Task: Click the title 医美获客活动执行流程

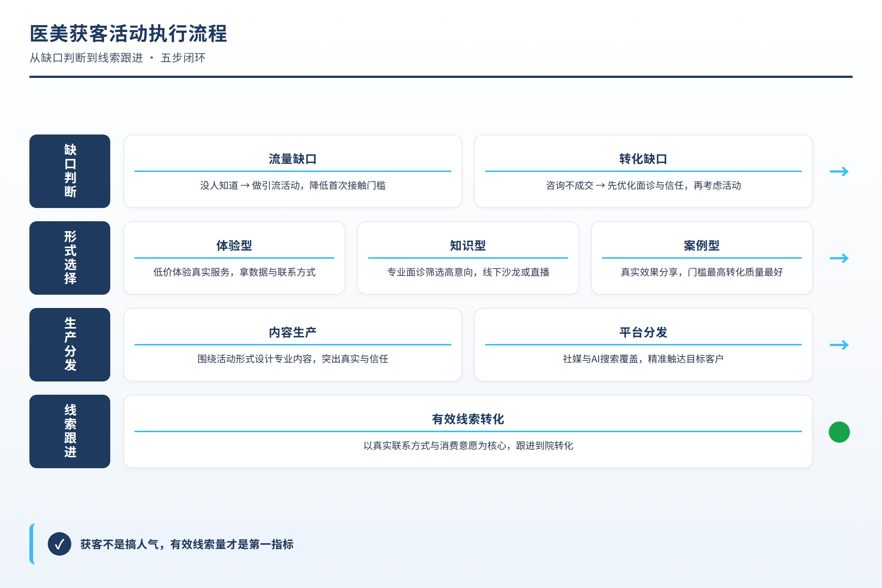Action: pyautogui.click(x=128, y=34)
